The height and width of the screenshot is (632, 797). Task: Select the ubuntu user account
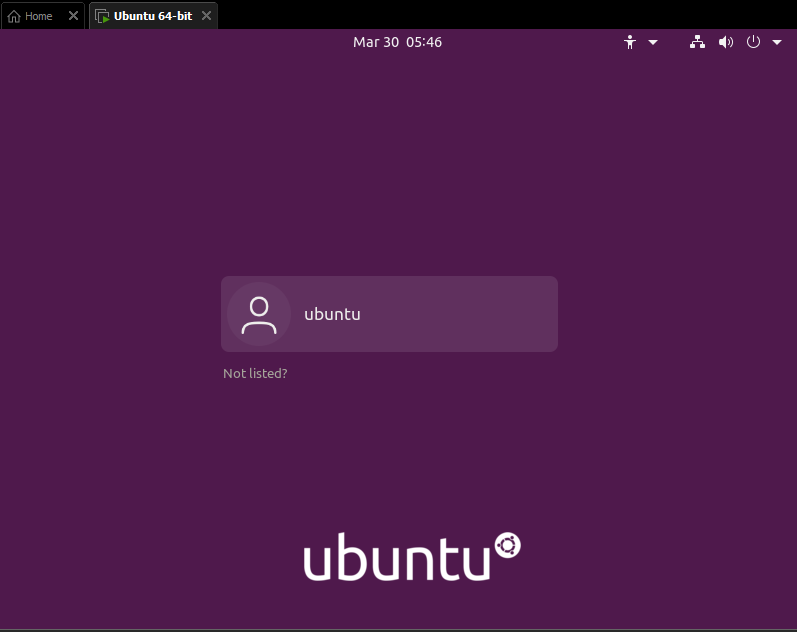click(x=389, y=314)
